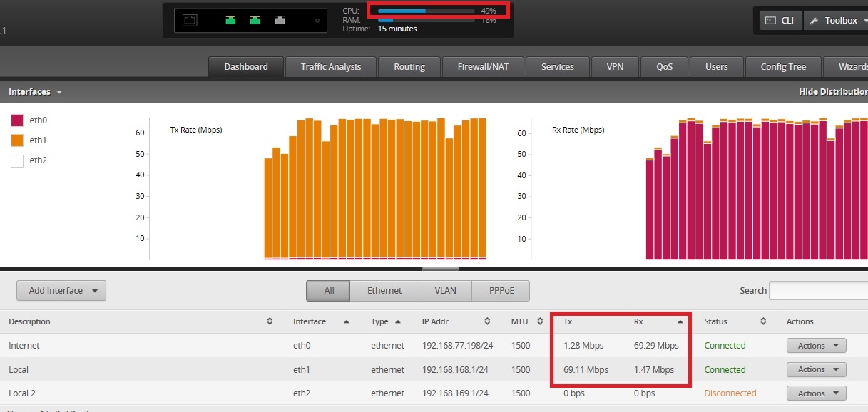Screen dimensions: 868x412
Task: Open the Toolbox wrench menu
Action: click(x=834, y=21)
